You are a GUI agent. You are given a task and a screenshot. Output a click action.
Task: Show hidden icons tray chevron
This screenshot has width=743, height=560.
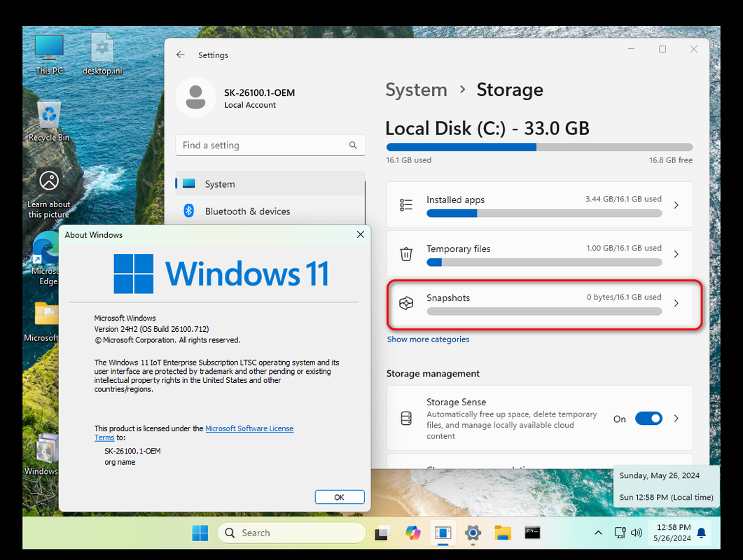(599, 533)
